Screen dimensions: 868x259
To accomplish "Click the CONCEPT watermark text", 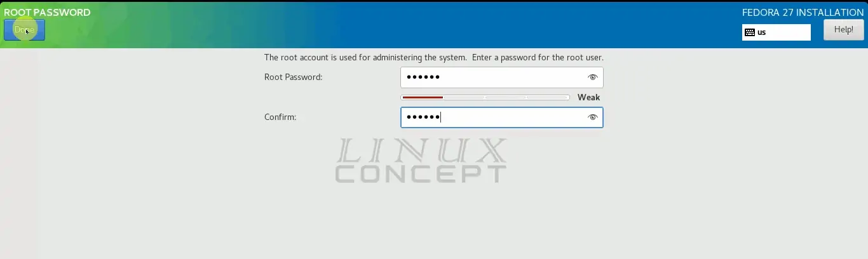I will coord(421,175).
